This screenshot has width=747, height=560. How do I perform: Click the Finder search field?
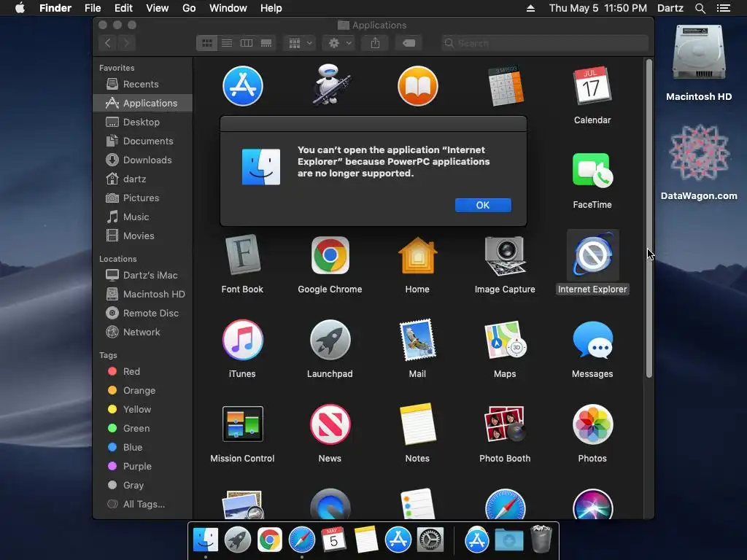pos(544,43)
